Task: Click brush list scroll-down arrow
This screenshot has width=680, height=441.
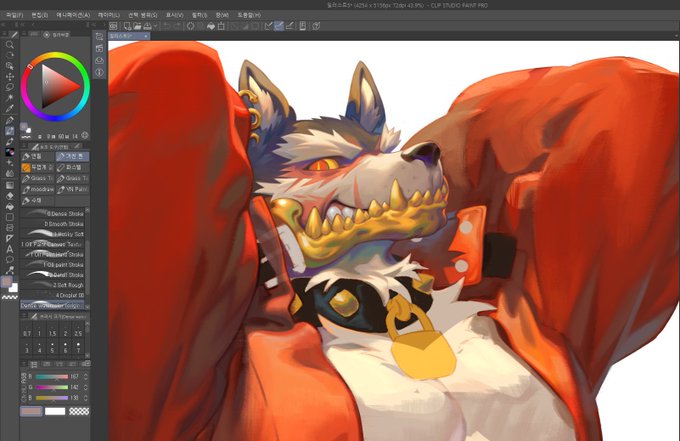Action: pos(87,307)
